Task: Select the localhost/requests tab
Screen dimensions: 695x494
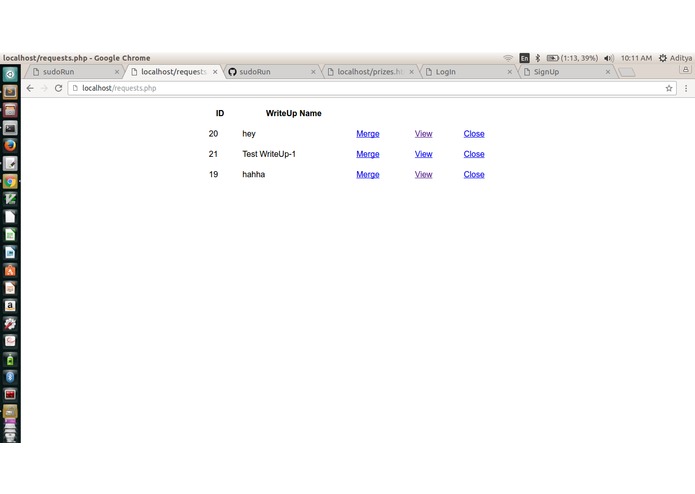Action: coord(173,72)
